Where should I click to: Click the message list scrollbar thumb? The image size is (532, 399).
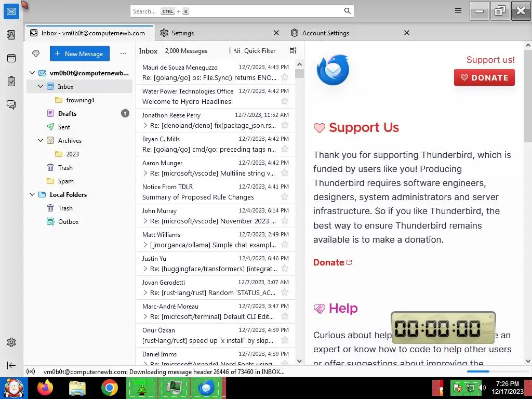click(x=299, y=74)
